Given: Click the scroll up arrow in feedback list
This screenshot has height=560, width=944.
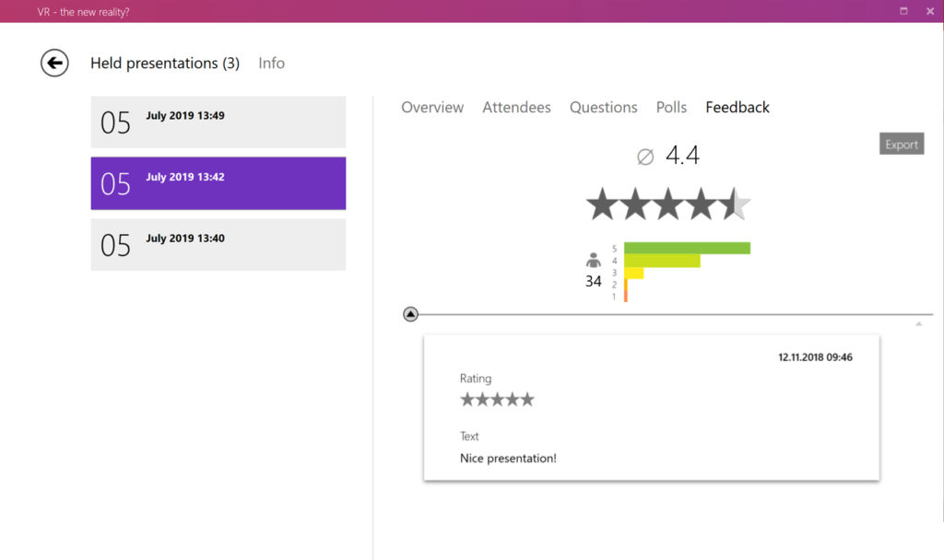Looking at the screenshot, I should (919, 324).
